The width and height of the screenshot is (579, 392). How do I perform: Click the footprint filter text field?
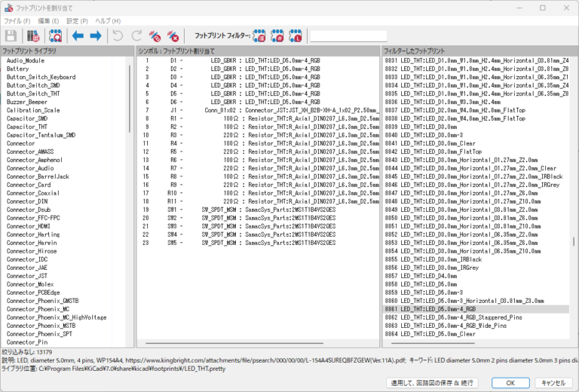pos(348,35)
